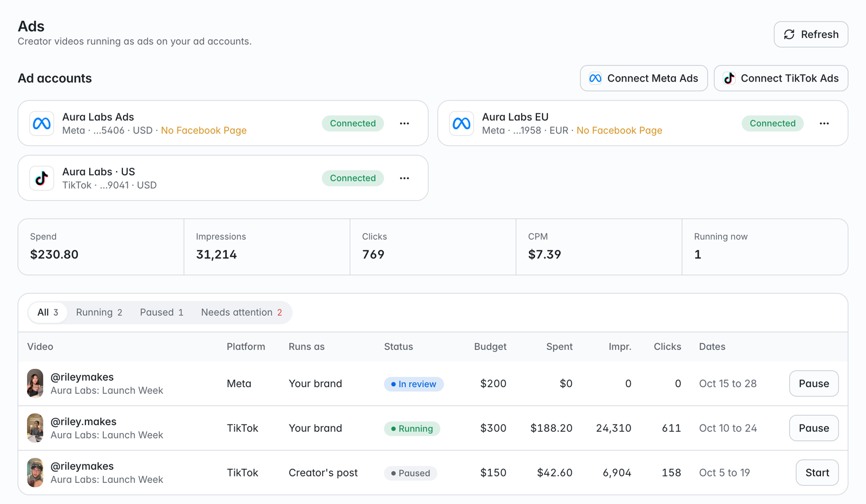This screenshot has width=866, height=504.
Task: Click the Creator's post cell
Action: (x=323, y=473)
